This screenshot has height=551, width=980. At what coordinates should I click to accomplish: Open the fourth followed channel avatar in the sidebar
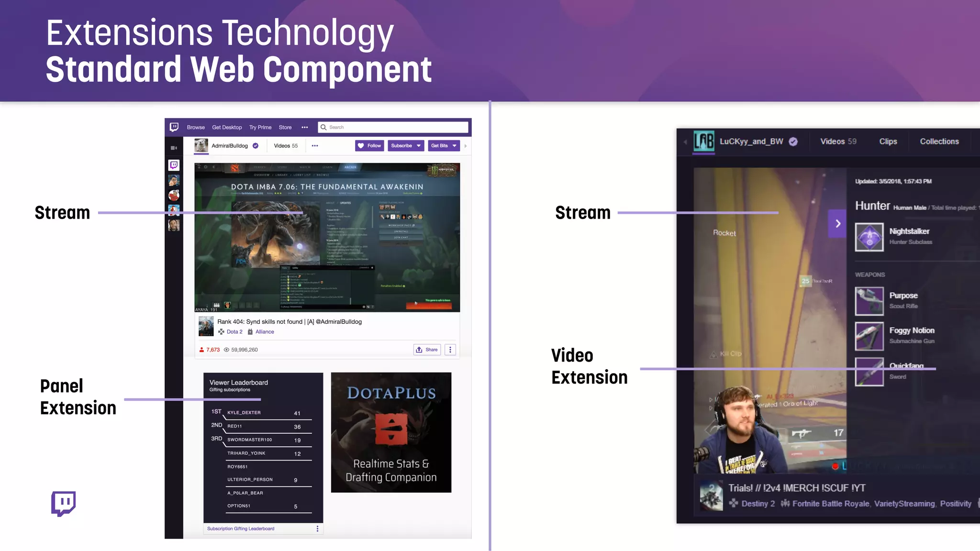[174, 225]
